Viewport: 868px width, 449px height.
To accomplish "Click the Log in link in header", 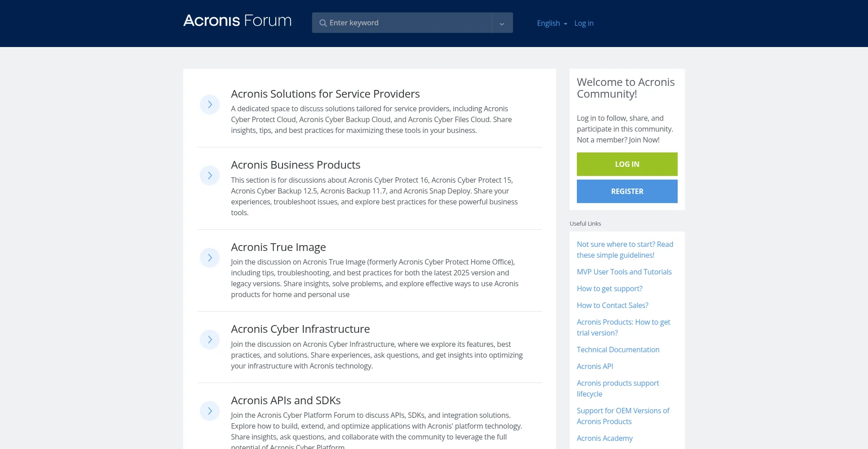I will 584,23.
